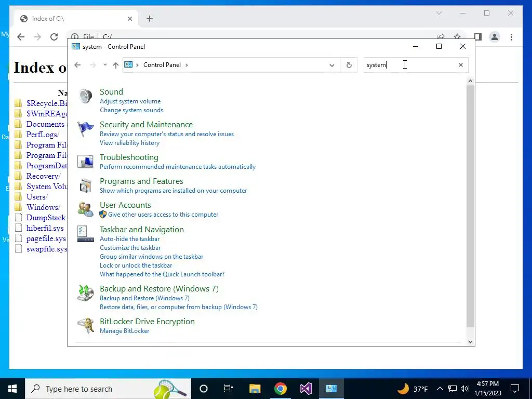Click the chevron before Control Panel breadcrumb
The image size is (532, 399).
click(x=137, y=65)
